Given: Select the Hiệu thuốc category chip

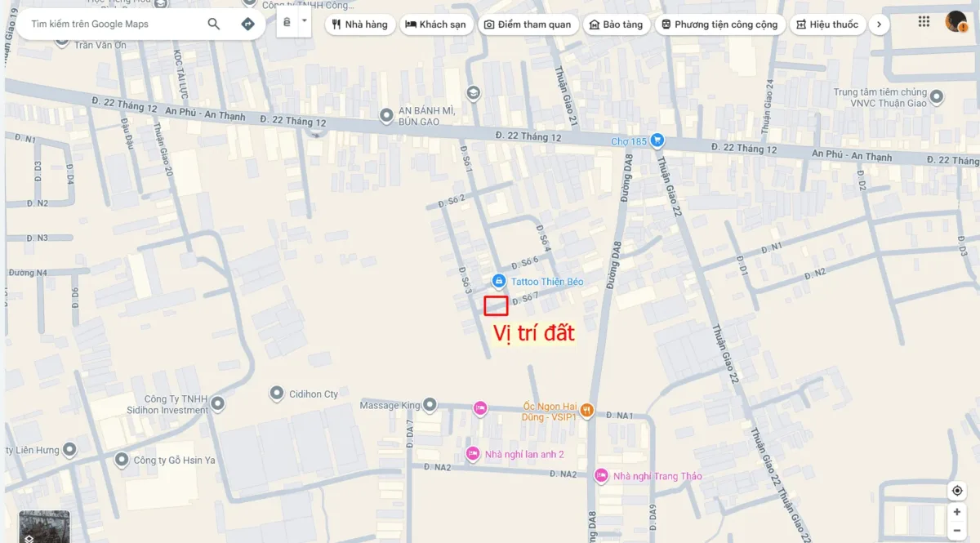Looking at the screenshot, I should [827, 24].
